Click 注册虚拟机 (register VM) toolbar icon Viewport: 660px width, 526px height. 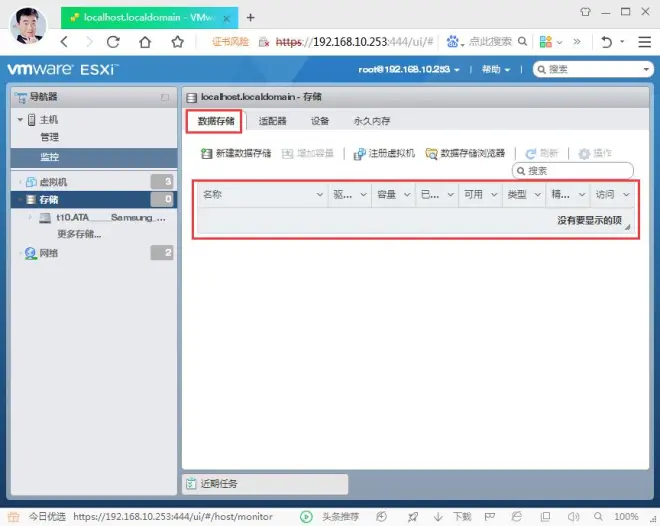361,154
